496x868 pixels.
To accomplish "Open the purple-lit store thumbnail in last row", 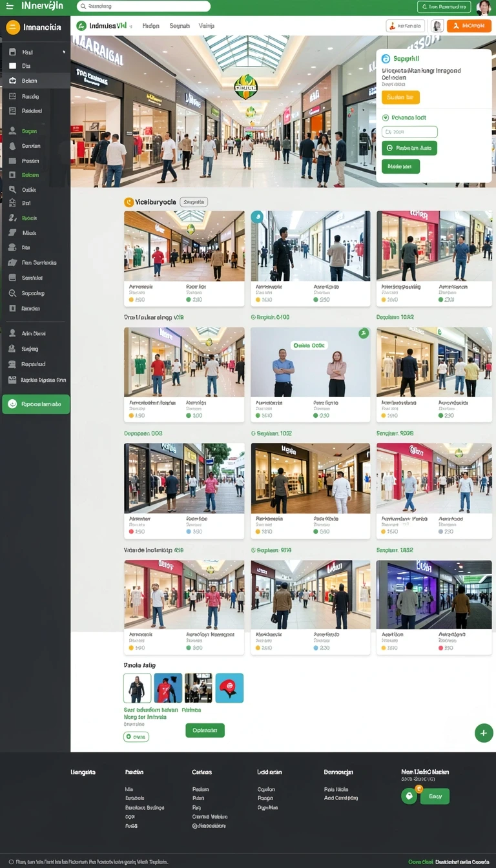I will [x=434, y=594].
